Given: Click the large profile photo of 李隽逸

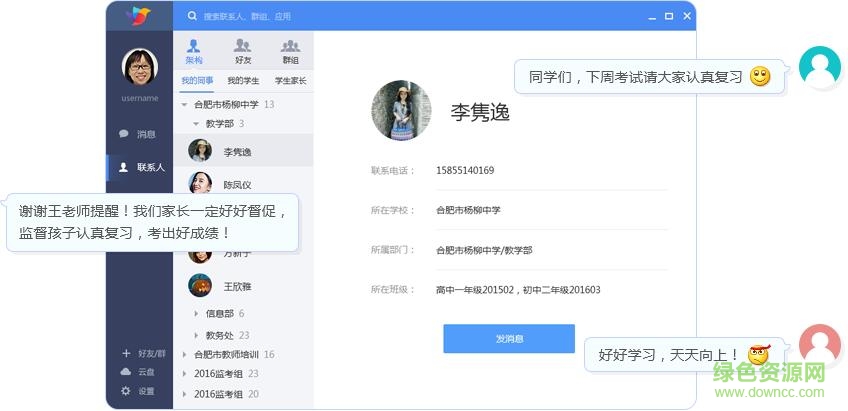Looking at the screenshot, I should pos(401,110).
